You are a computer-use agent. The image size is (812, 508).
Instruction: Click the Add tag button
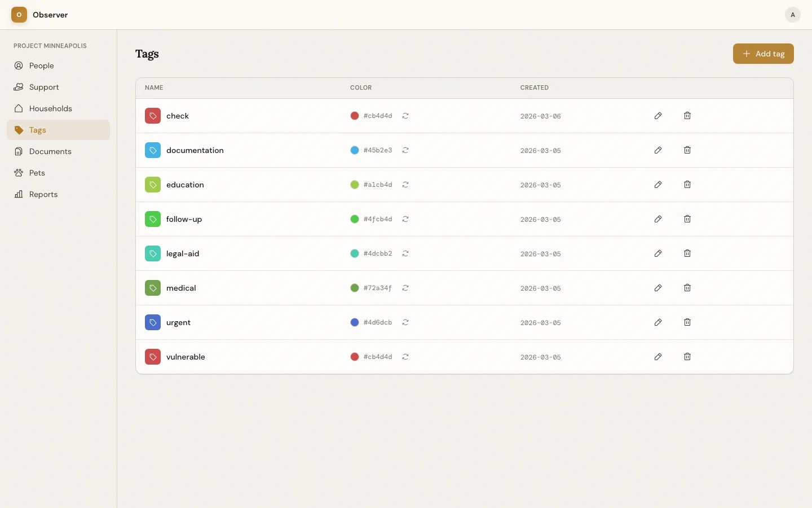coord(763,54)
